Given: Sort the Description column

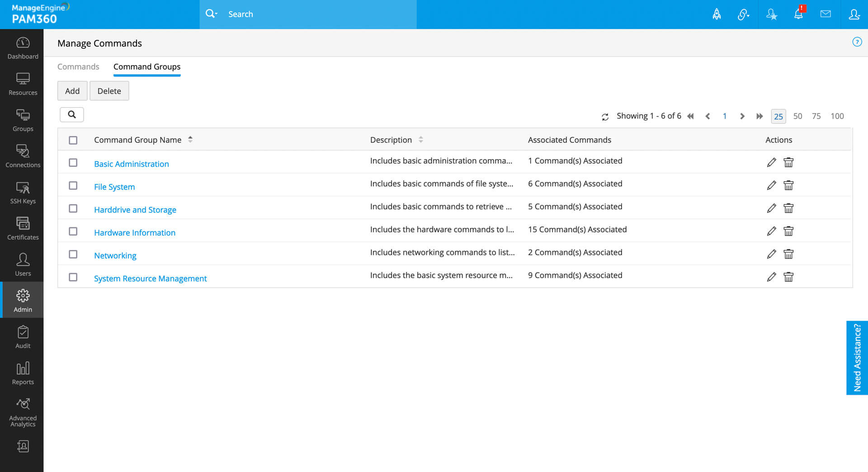Looking at the screenshot, I should (x=421, y=140).
